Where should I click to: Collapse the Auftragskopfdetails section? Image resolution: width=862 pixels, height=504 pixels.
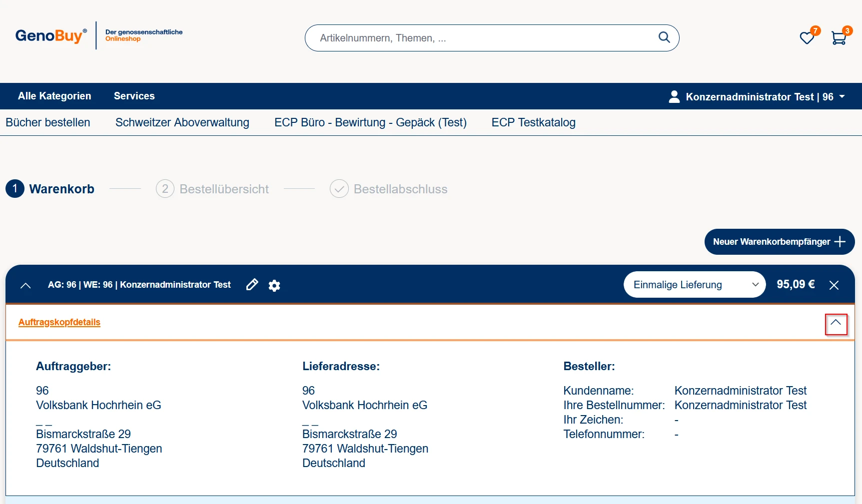pos(836,323)
